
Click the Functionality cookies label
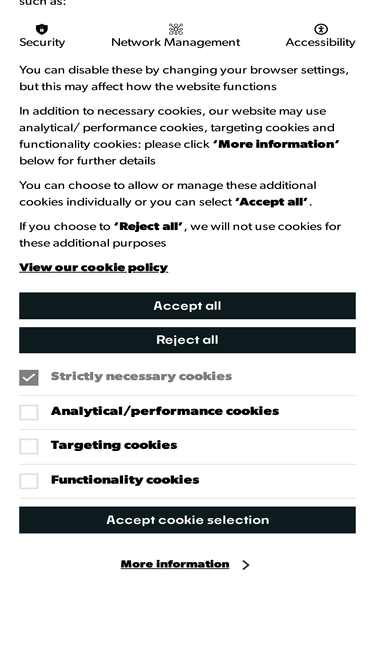(x=125, y=480)
